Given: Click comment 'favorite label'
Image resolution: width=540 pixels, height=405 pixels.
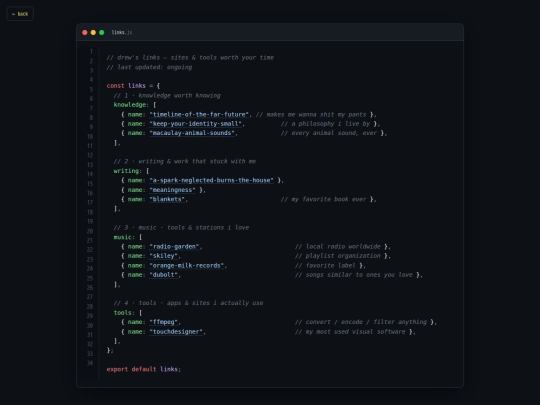Looking at the screenshot, I should (x=325, y=266).
